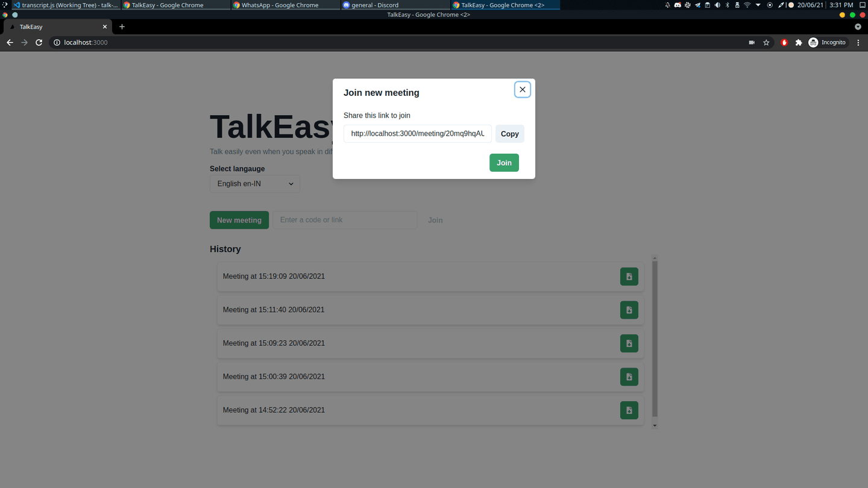Screen dimensions: 868x488
Task: Click the history scrollbar down arrow
Action: 655,425
